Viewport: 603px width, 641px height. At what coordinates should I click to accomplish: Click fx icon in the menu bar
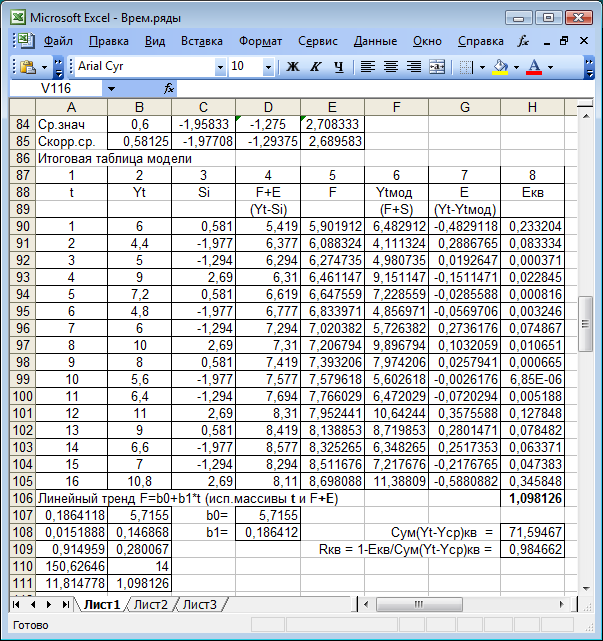click(x=523, y=41)
